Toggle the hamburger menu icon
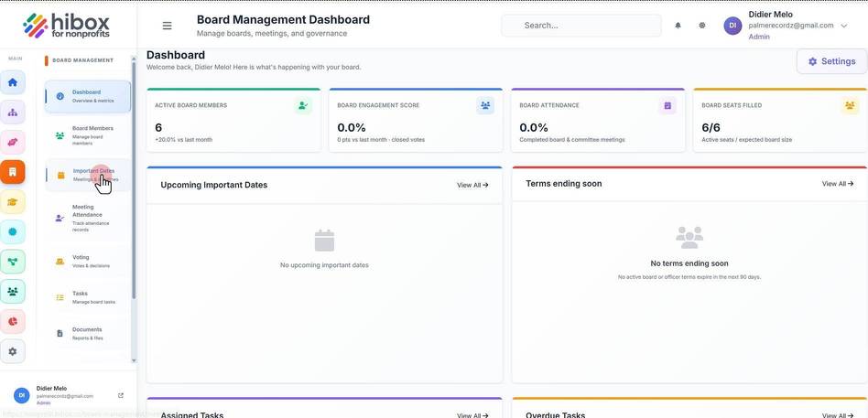Screen dimensions: 868x418 click(167, 26)
